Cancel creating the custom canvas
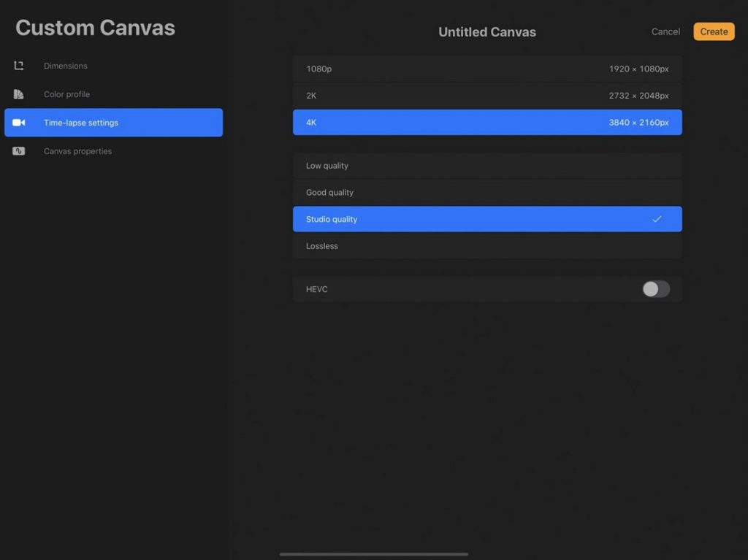 (x=665, y=31)
